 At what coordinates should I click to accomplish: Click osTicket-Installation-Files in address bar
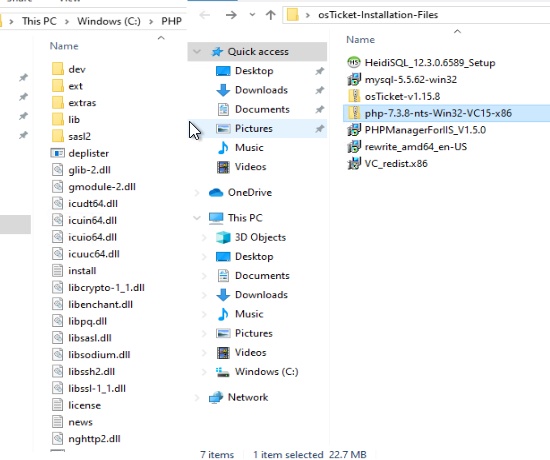[x=378, y=15]
